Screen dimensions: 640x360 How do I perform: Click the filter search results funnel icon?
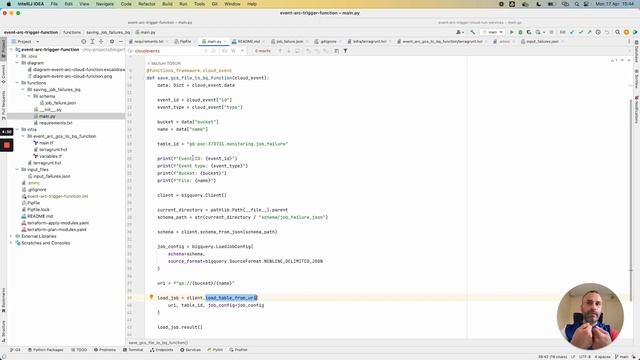345,51
